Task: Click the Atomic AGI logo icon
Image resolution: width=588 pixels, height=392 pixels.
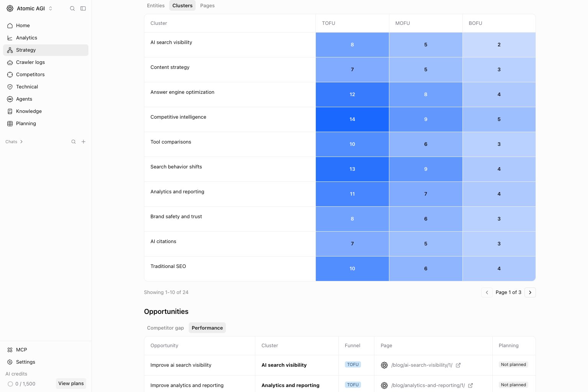Action: click(10, 8)
